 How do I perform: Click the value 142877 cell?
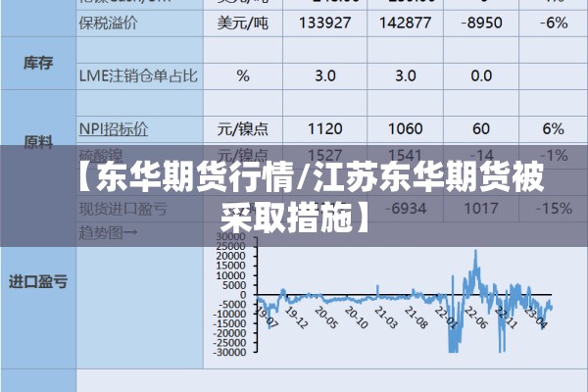tap(405, 23)
